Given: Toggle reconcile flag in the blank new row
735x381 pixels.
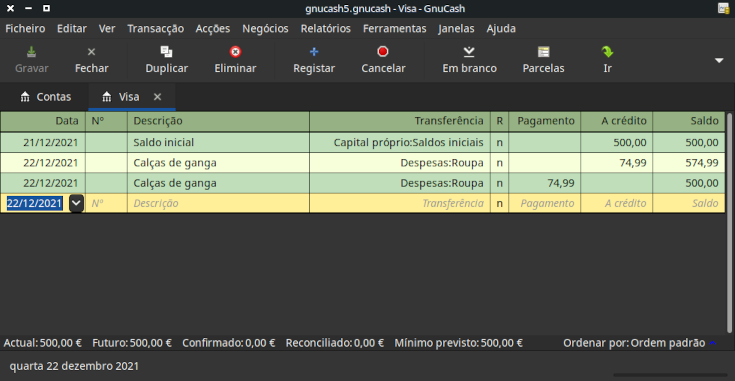Looking at the screenshot, I should point(500,203).
